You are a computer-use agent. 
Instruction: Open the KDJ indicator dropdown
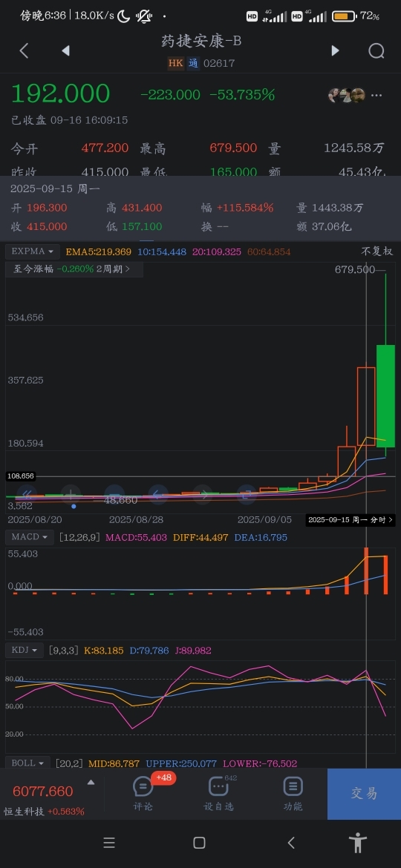click(x=25, y=651)
